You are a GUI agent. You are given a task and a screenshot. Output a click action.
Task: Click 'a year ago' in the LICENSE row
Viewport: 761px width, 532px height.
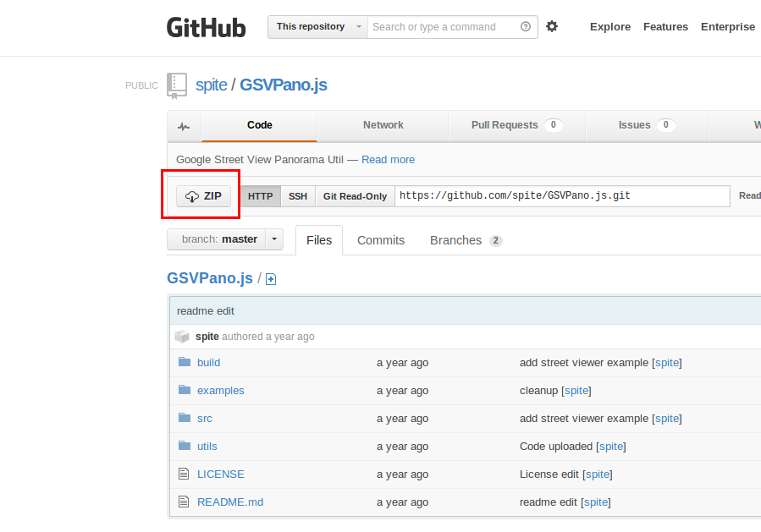pos(402,474)
